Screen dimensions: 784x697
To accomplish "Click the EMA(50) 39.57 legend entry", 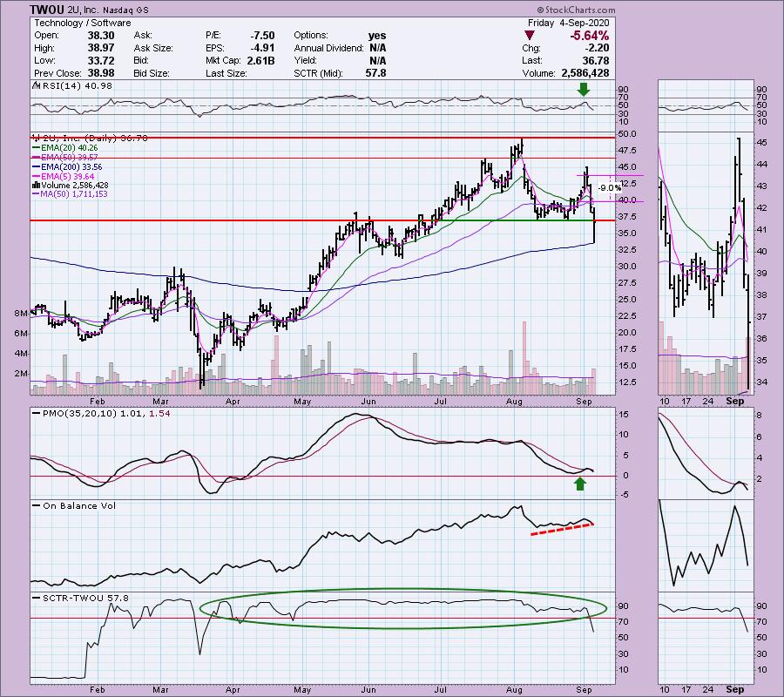I will click(x=70, y=158).
